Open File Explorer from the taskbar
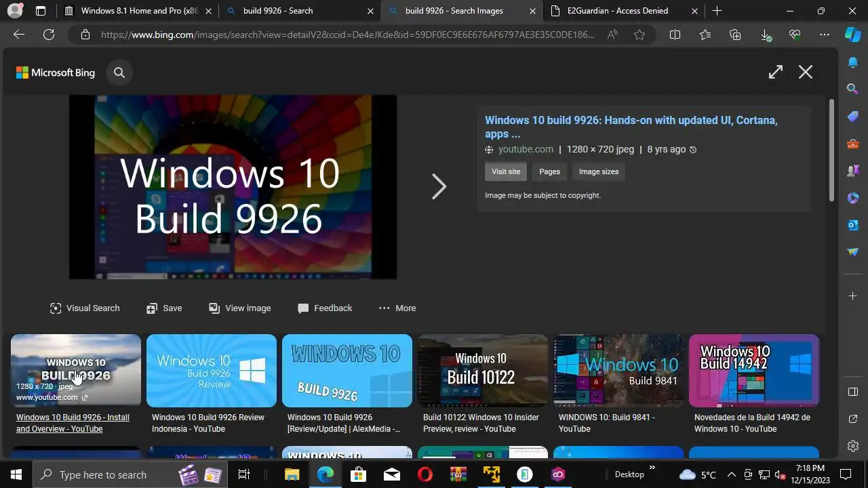Screen dimensions: 868x488 (292, 474)
